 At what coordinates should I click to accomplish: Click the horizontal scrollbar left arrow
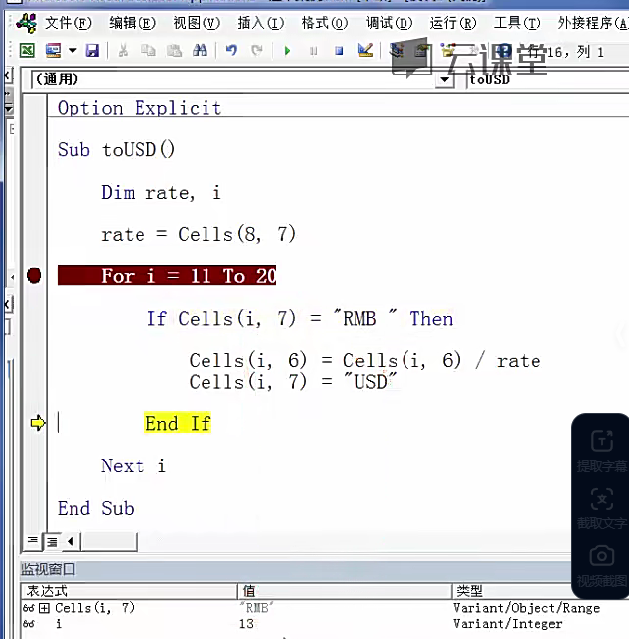[71, 542]
